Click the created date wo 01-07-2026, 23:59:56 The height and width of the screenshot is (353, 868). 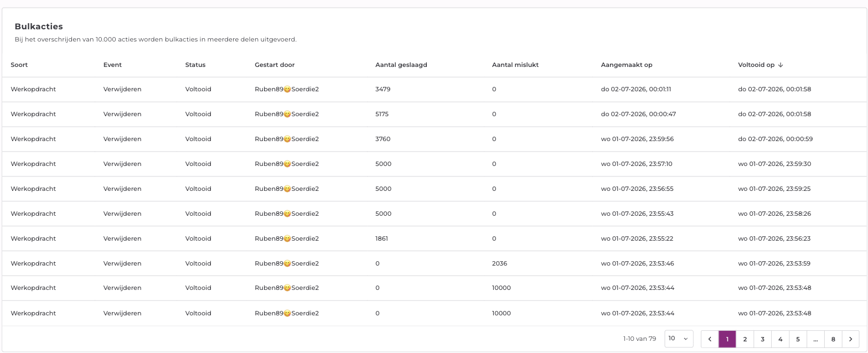coord(637,139)
